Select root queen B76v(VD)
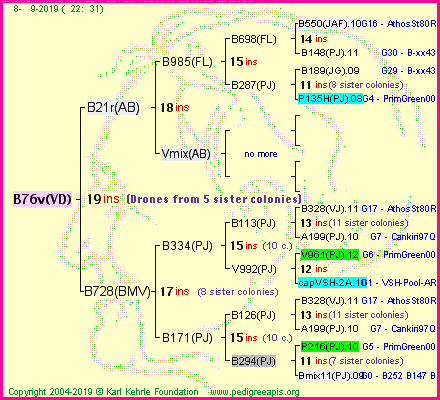The image size is (440, 400). point(42,199)
